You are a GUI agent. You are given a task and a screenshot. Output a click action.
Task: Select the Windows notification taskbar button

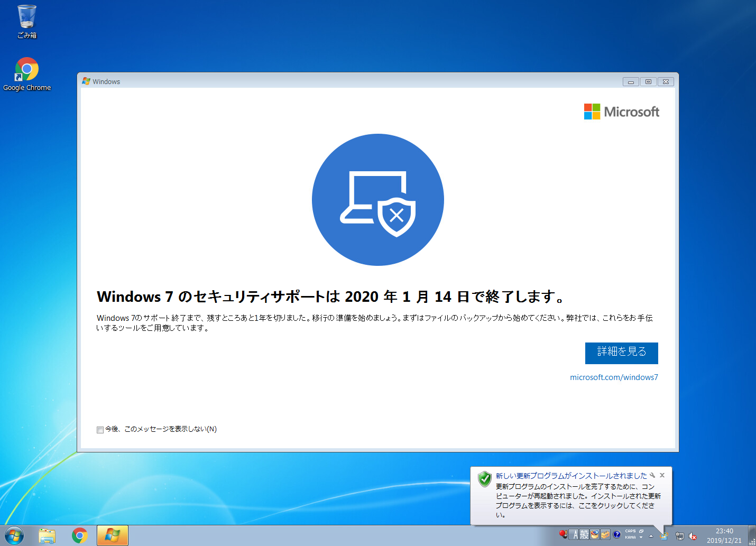tap(113, 535)
